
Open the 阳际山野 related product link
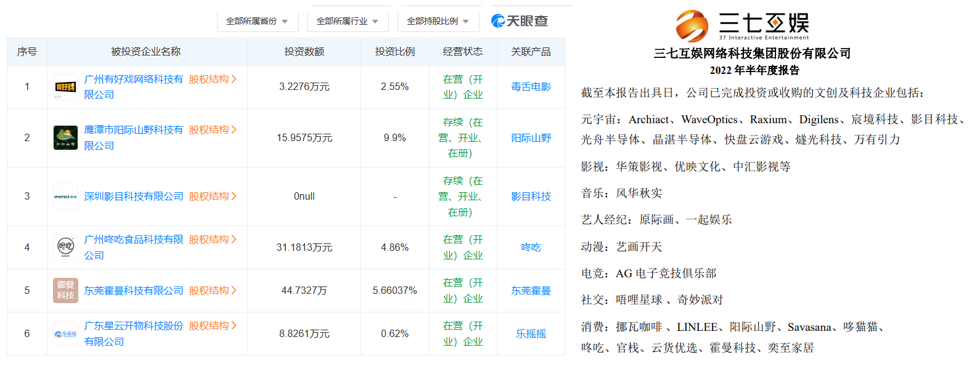point(531,138)
